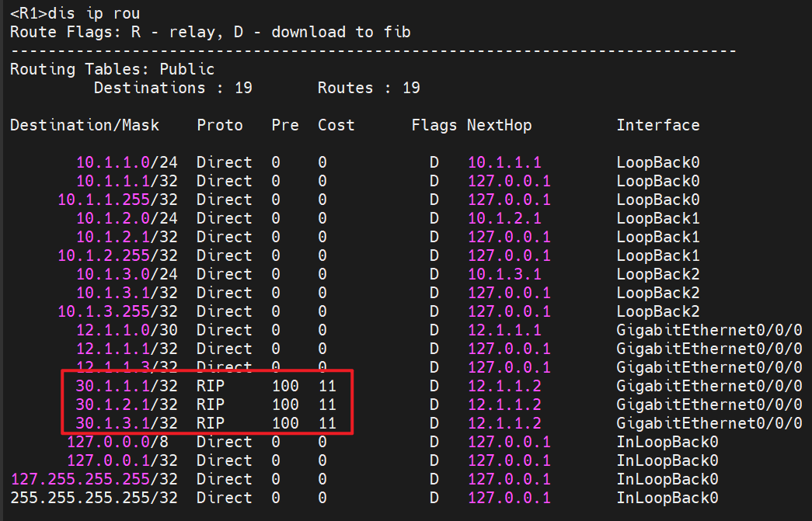This screenshot has height=521, width=812.
Task: Click the next hop 10.1.2.1 address
Action: 504,218
